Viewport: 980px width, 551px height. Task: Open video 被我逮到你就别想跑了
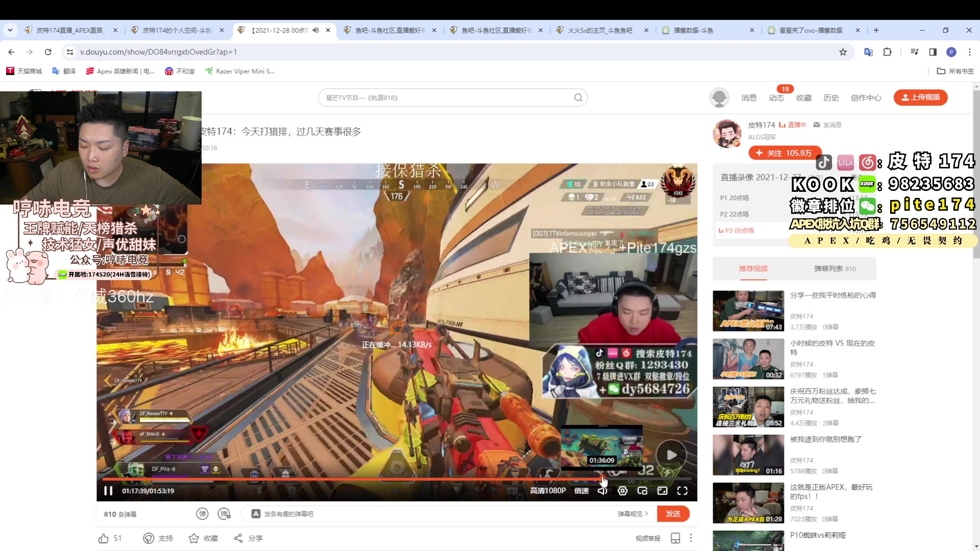click(826, 439)
